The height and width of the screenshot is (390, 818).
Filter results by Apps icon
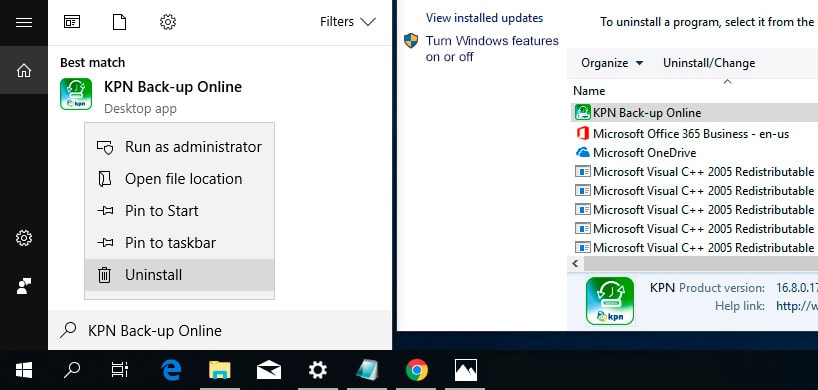pos(72,21)
